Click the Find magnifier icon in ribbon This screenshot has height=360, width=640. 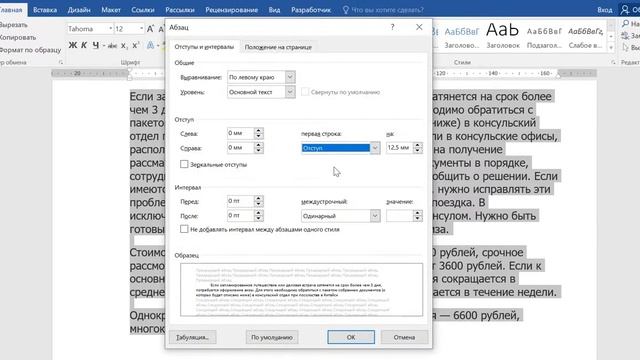click(625, 24)
